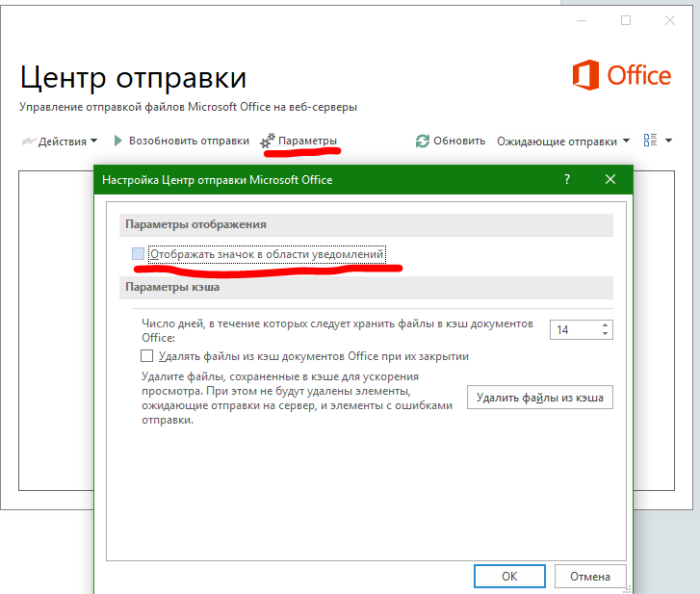Minimize the Центр отправки window
This screenshot has width=700, height=594.
tap(582, 20)
